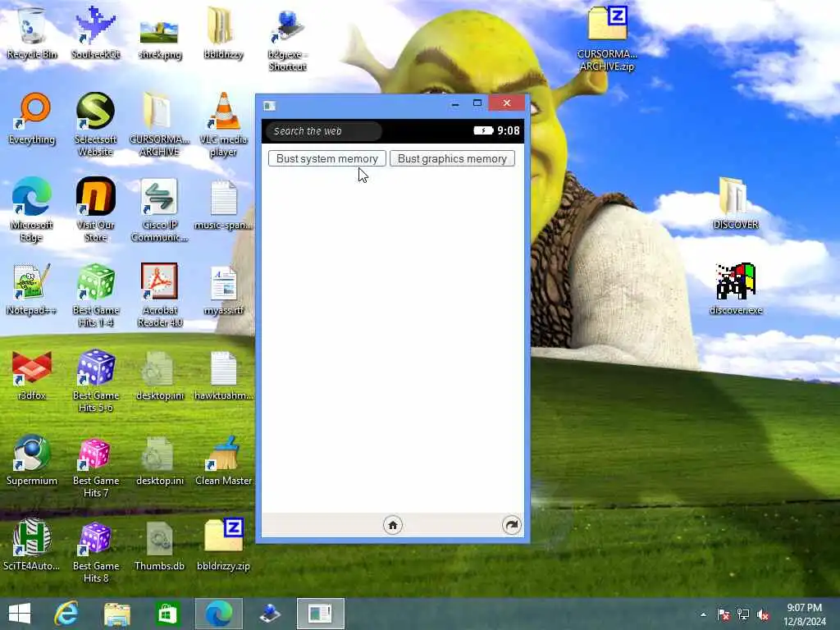Select the discover.exe icon

pyautogui.click(x=736, y=288)
